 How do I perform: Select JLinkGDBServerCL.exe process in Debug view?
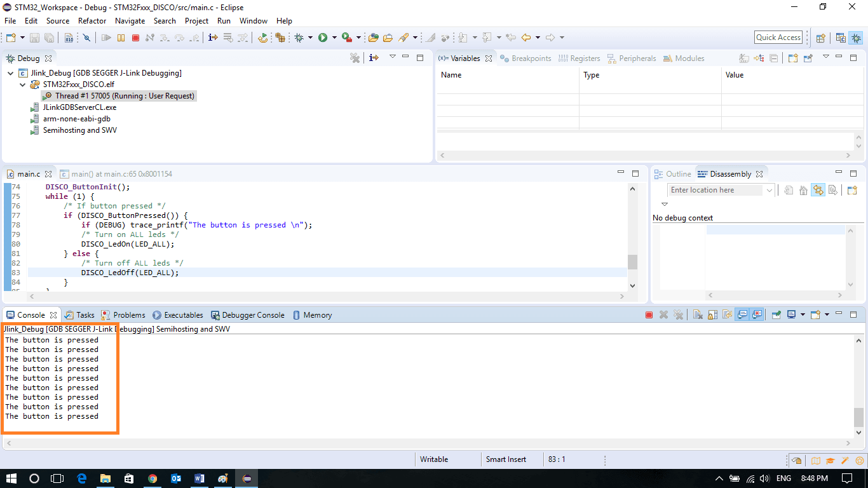tap(73, 107)
